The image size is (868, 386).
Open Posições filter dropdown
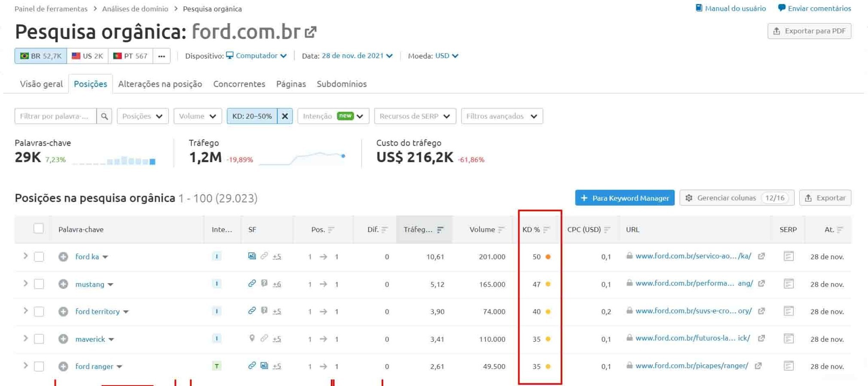pos(143,116)
